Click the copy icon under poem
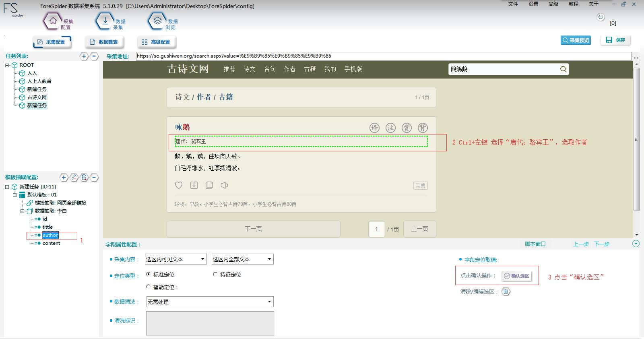The height and width of the screenshot is (339, 644). tap(209, 185)
